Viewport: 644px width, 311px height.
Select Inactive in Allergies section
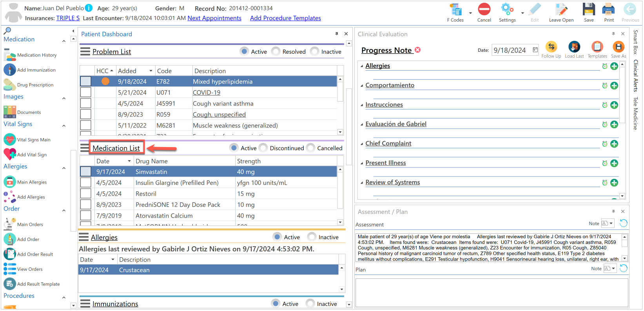[x=312, y=237]
